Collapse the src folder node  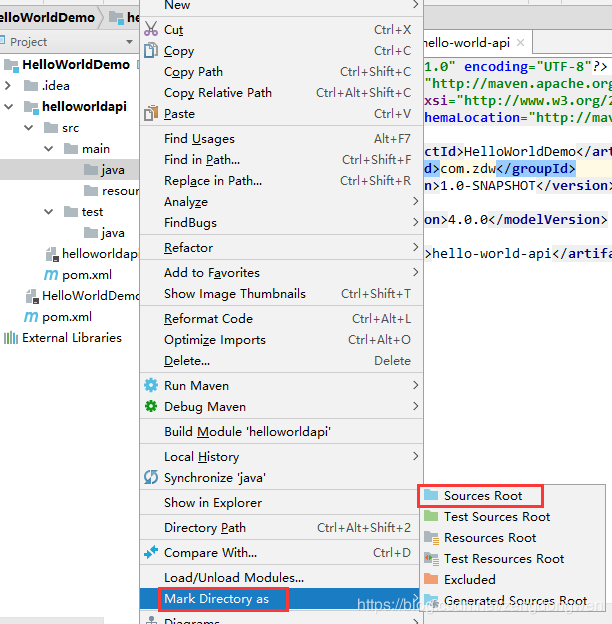29,128
